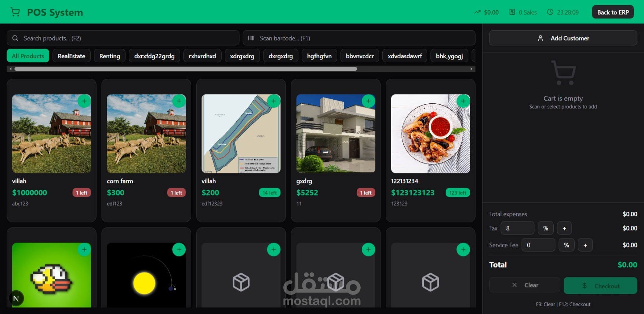
Task: Click the Add Customer button
Action: (563, 38)
